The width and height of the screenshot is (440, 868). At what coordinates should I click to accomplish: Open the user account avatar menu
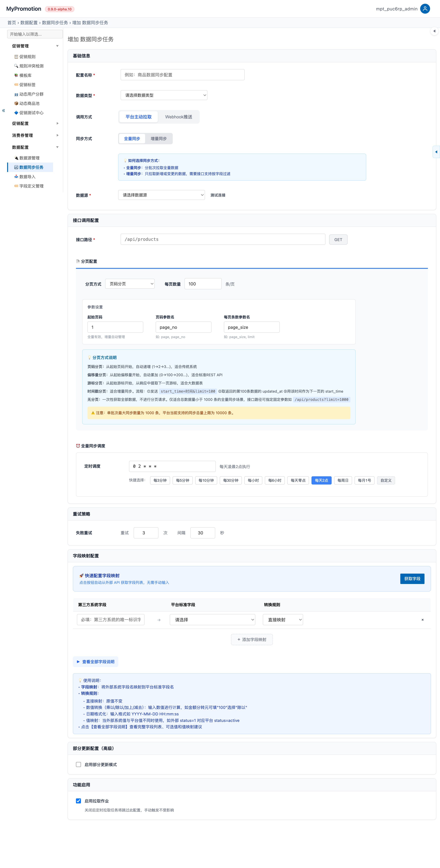[x=425, y=9]
